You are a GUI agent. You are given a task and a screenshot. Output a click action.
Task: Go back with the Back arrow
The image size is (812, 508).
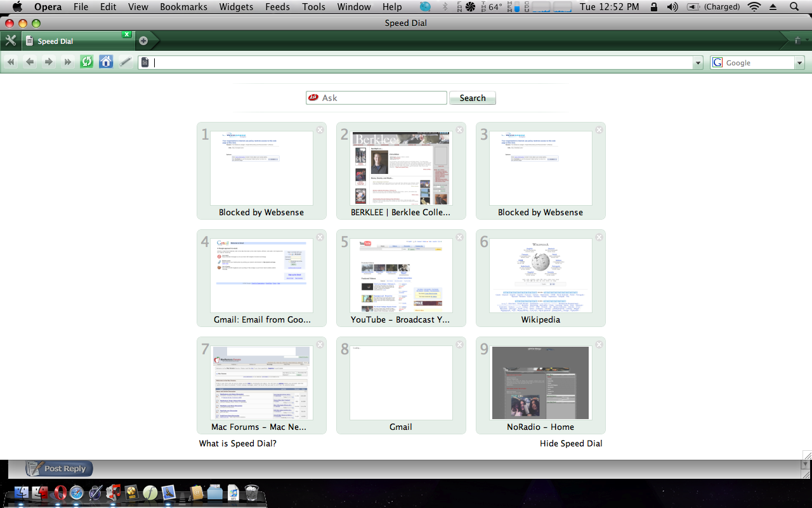click(30, 62)
